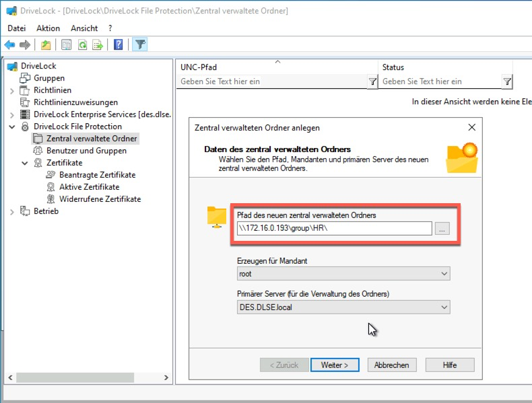Viewport: 532px width, 403px height.
Task: Click the UNC-Pfad filter text field
Action: (x=272, y=81)
